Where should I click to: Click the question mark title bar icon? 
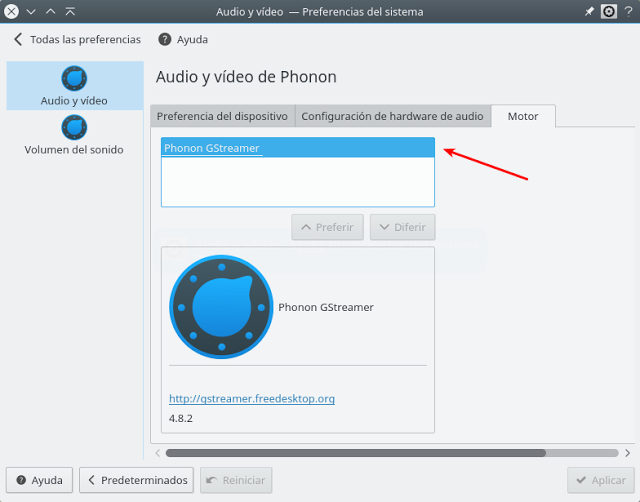tap(629, 11)
